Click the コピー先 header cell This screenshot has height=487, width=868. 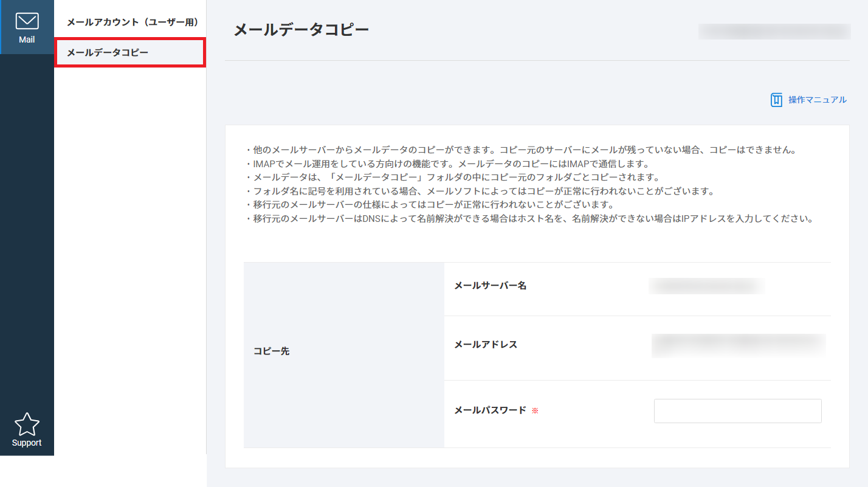click(271, 351)
